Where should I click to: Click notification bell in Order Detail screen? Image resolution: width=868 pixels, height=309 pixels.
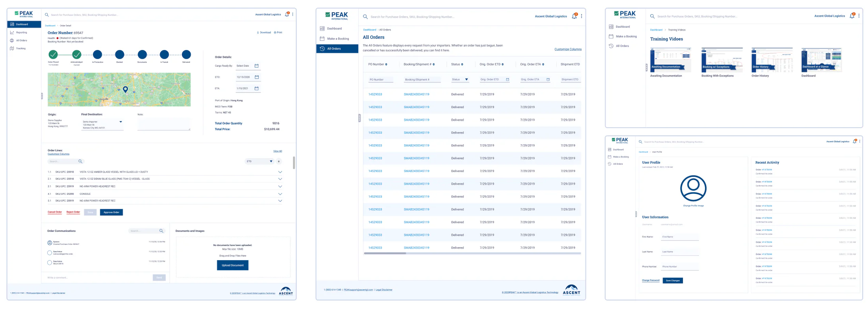coord(287,14)
